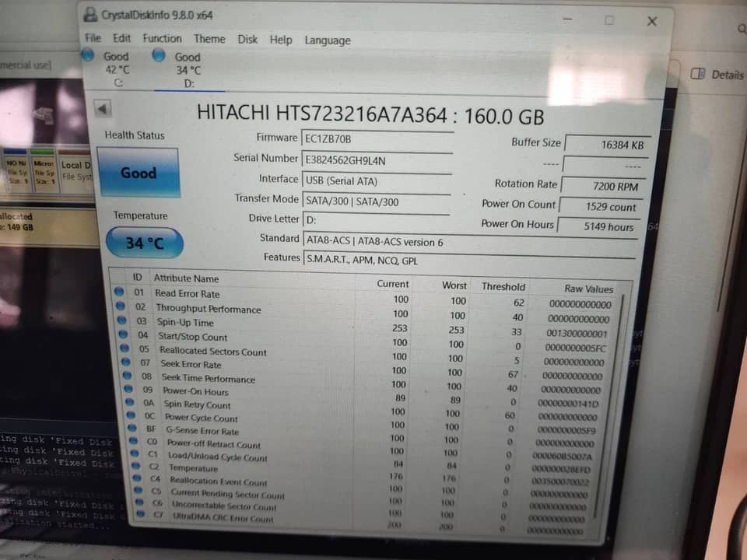Viewport: 747px width, 560px height.
Task: Click the status dot for Reallocated Sectors Count
Action: pos(124,348)
